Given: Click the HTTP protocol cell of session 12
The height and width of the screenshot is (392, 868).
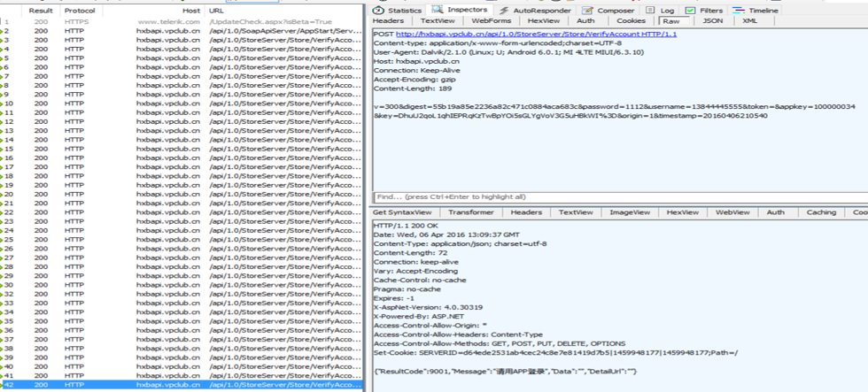Looking at the screenshot, I should [x=74, y=121].
